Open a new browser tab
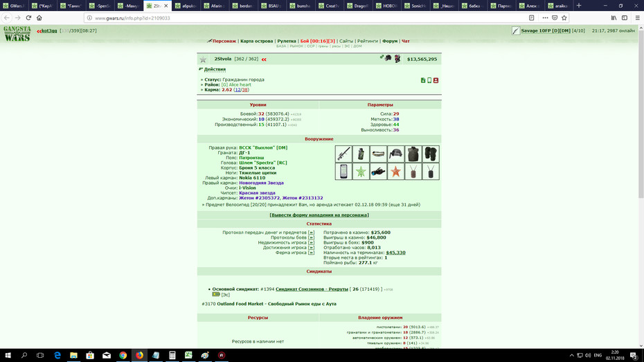Viewport: 644px width, 362px height. coord(579,6)
